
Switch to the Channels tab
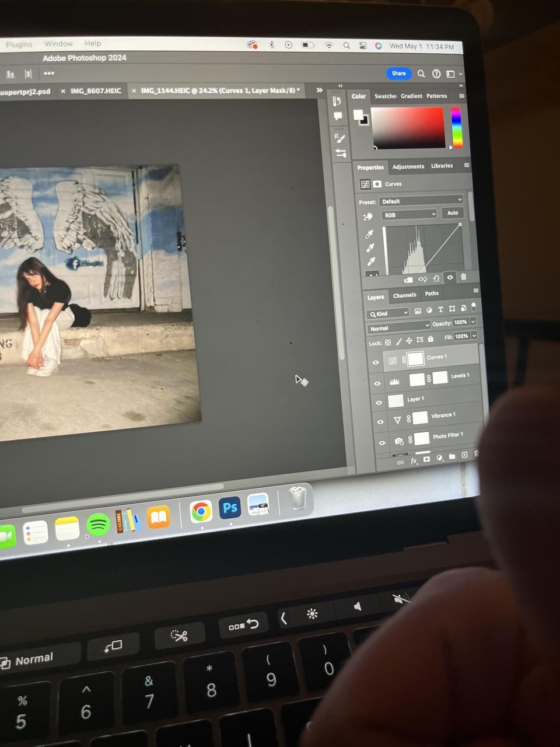[x=404, y=295]
